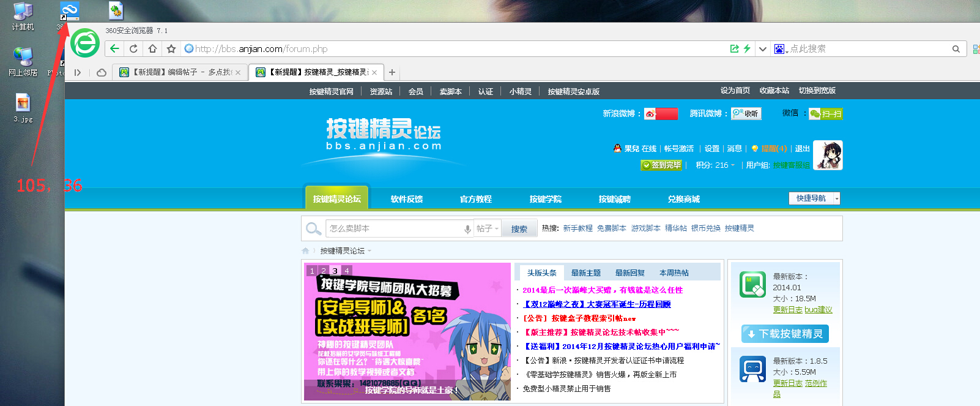The width and height of the screenshot is (980, 406).
Task: Select 按键学院 nav tab
Action: pyautogui.click(x=545, y=199)
